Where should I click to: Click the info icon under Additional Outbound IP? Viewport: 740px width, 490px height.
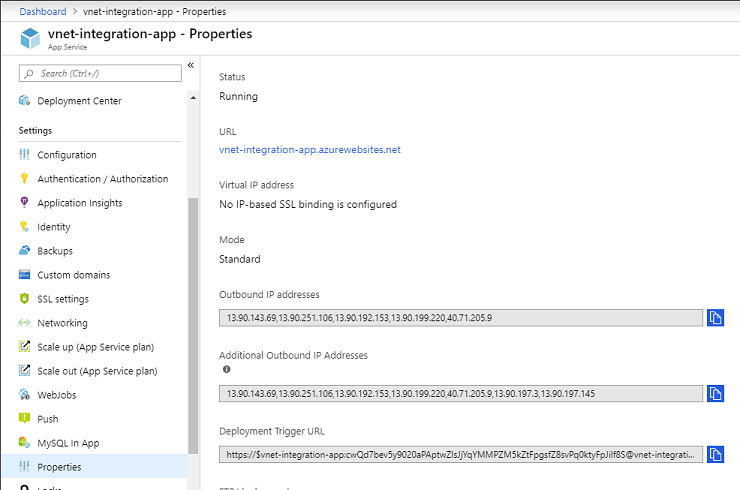pos(225,369)
